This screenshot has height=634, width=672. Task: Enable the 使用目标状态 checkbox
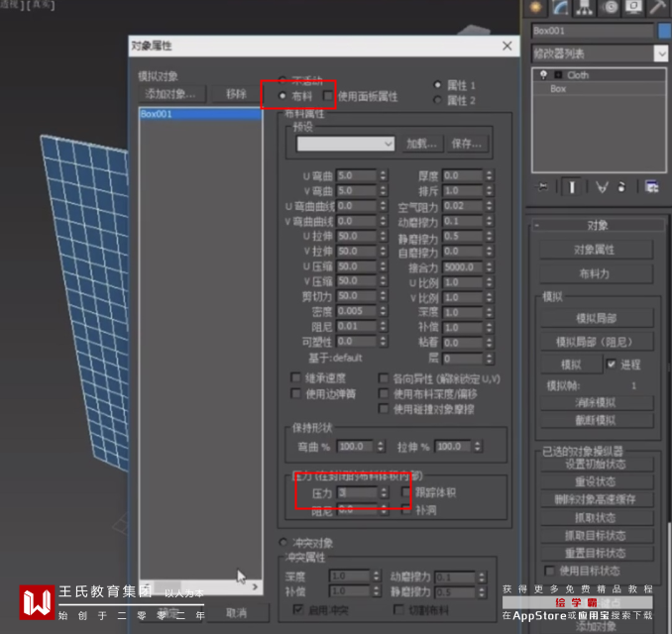(x=549, y=571)
